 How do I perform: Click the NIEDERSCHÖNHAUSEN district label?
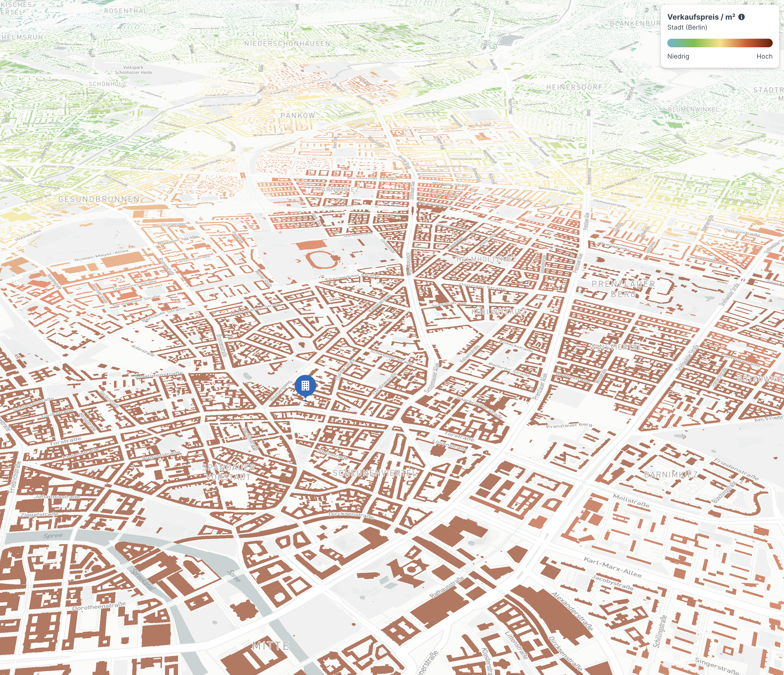287,44
